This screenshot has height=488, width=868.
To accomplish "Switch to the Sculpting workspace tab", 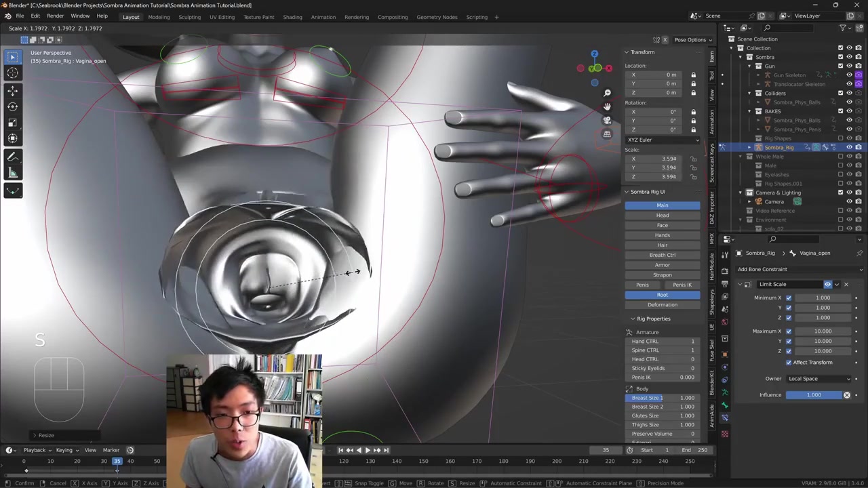I will [189, 17].
